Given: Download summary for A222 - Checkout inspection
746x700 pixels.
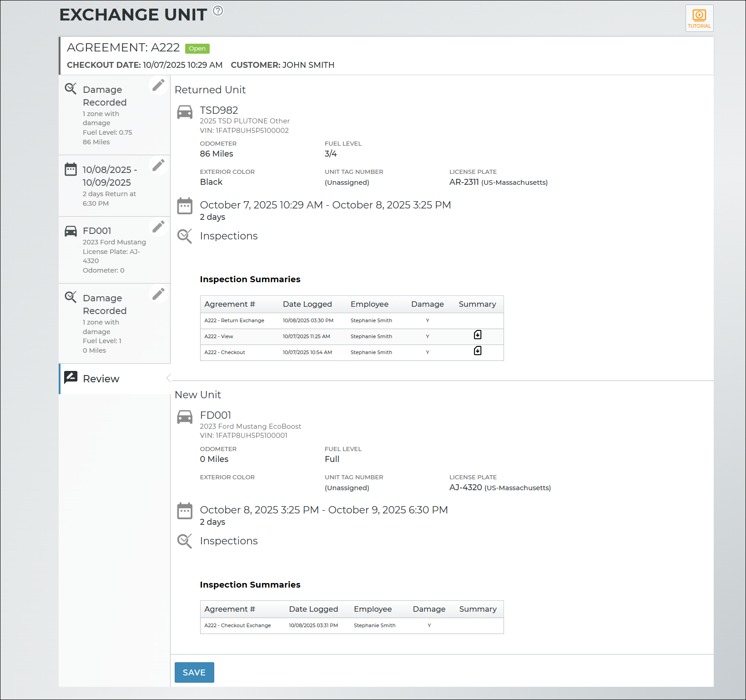Looking at the screenshot, I should coord(477,351).
